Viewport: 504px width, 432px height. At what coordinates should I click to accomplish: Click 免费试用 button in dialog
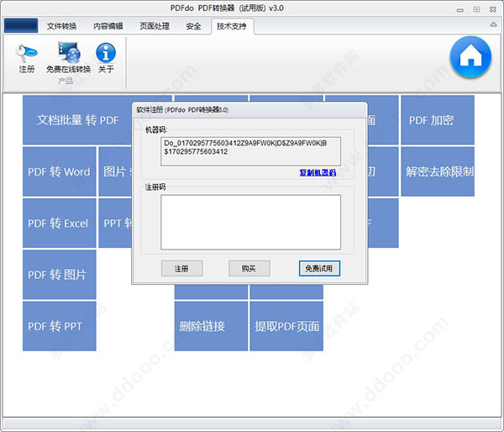point(319,268)
